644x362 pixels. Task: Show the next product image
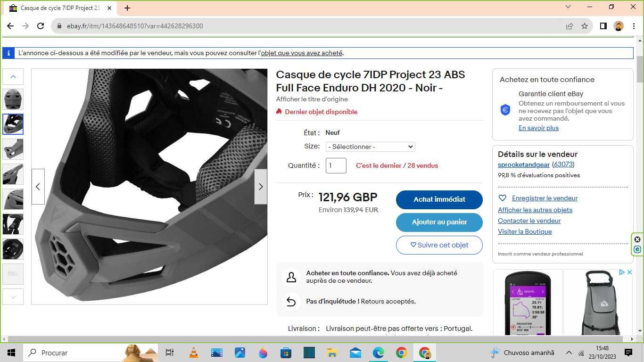261,187
